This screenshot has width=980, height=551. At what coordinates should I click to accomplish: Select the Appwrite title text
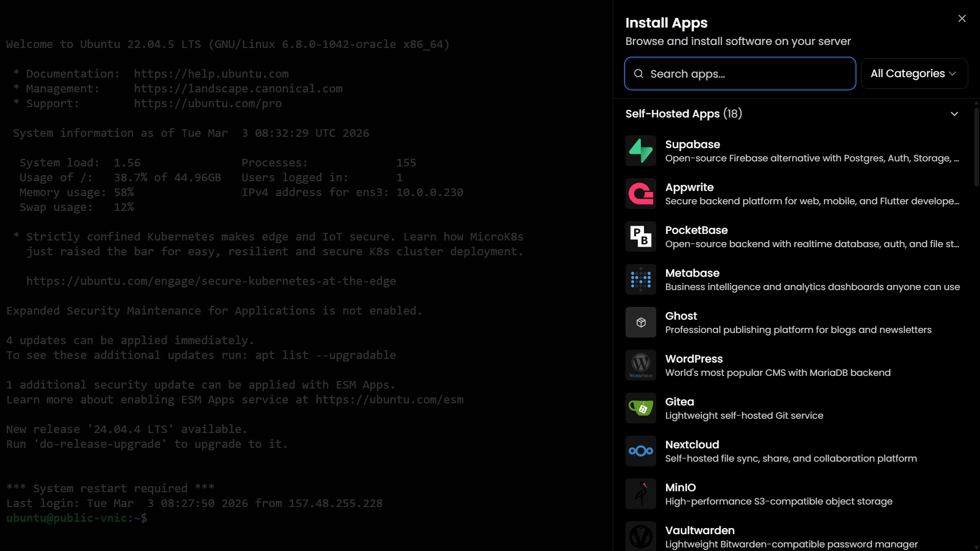689,187
